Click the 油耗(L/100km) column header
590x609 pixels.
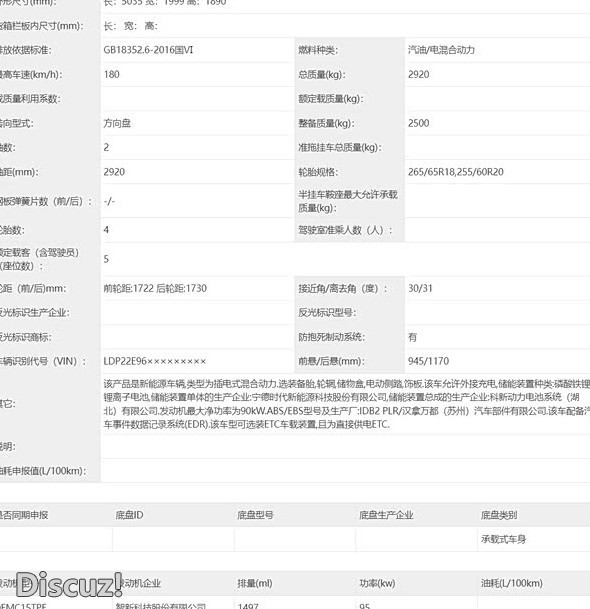[x=512, y=583]
